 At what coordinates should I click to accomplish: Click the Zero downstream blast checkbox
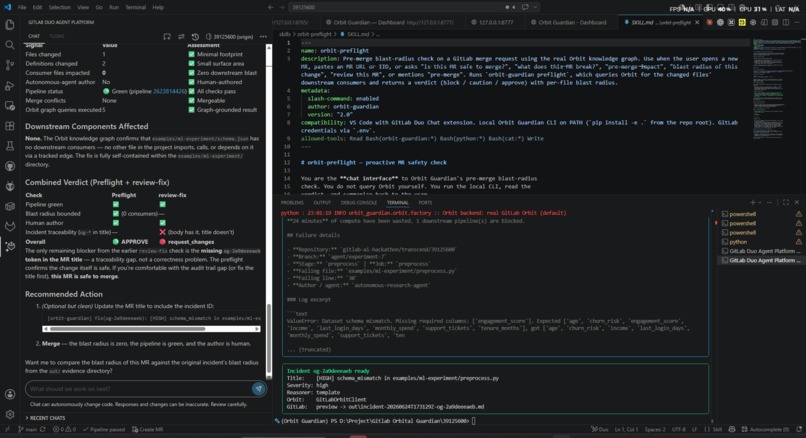point(191,72)
